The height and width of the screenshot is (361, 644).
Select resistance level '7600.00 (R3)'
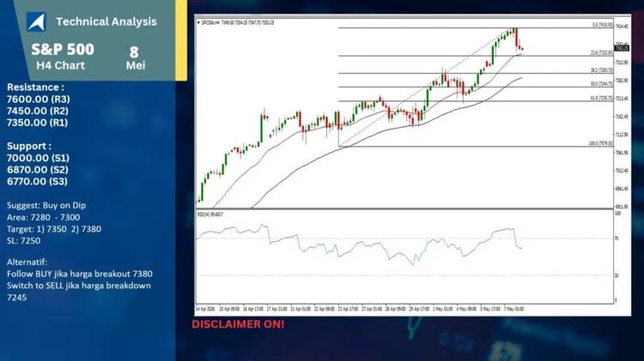[x=38, y=99]
